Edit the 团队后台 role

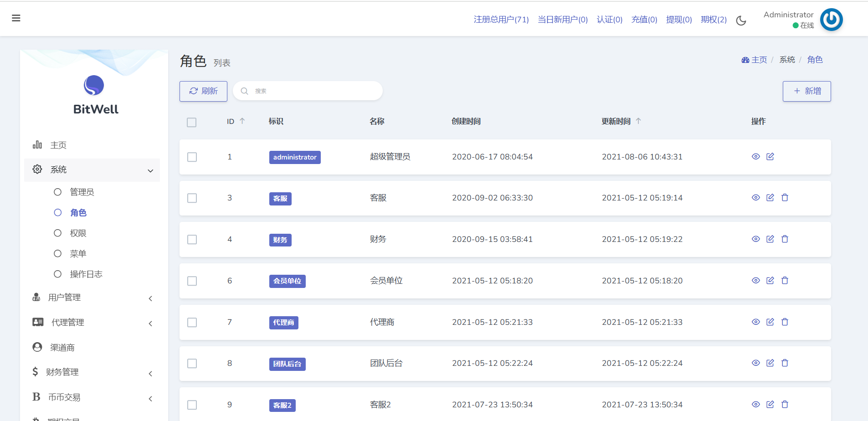point(770,363)
